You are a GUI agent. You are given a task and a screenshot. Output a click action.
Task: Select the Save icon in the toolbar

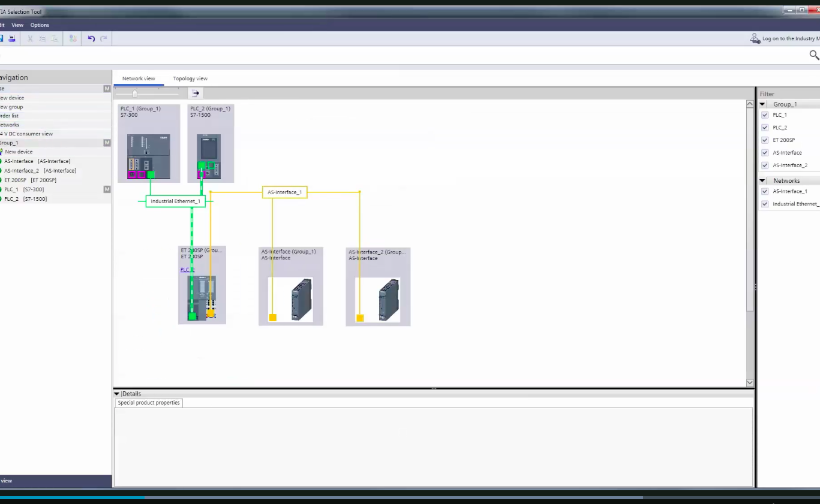click(2, 38)
